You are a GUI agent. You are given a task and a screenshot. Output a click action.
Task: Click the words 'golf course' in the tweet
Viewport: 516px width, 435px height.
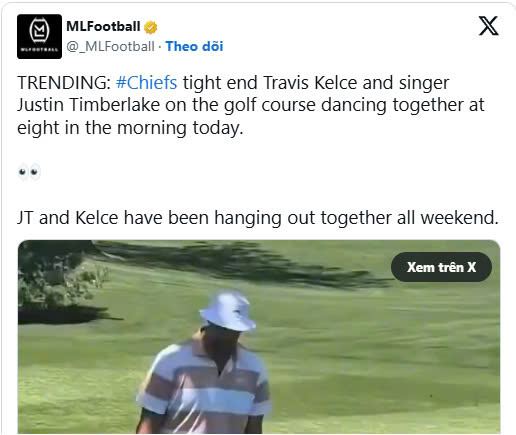[x=270, y=105]
